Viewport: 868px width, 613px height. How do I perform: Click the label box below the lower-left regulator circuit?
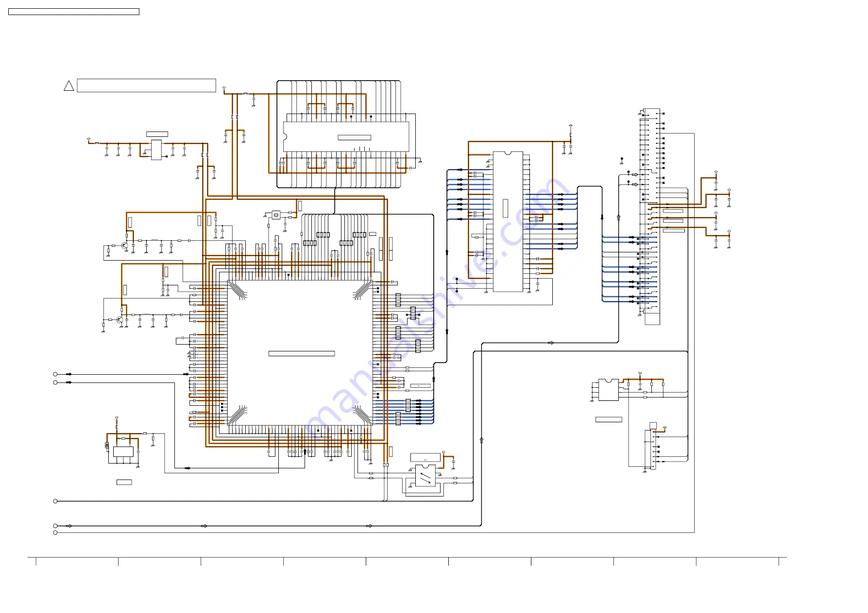pos(124,482)
